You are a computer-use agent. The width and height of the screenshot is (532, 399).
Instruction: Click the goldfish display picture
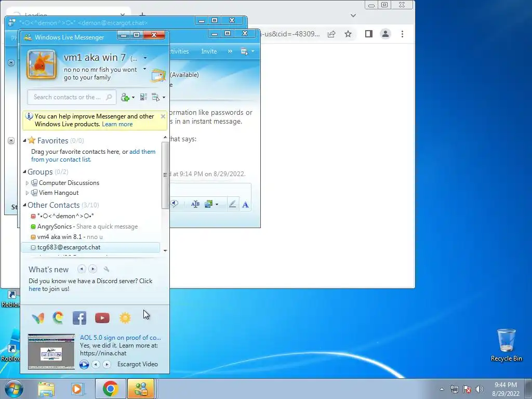point(42,64)
